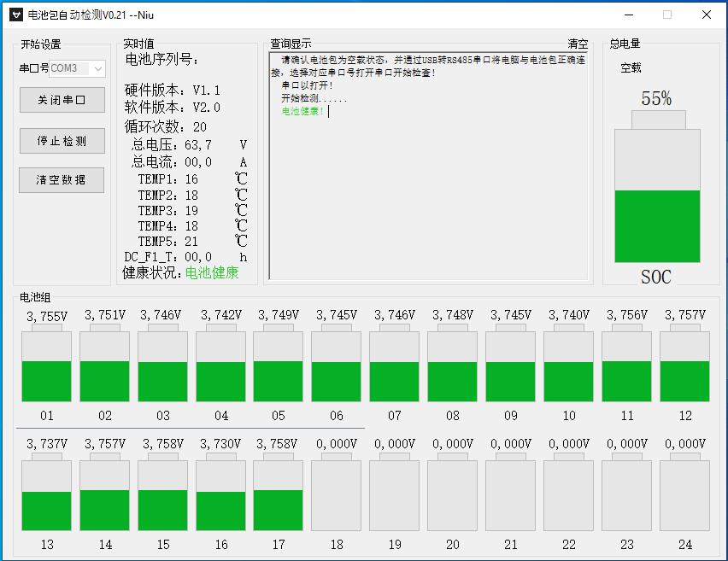Click battery cell 12 icon
The width and height of the screenshot is (728, 561).
pos(684,366)
